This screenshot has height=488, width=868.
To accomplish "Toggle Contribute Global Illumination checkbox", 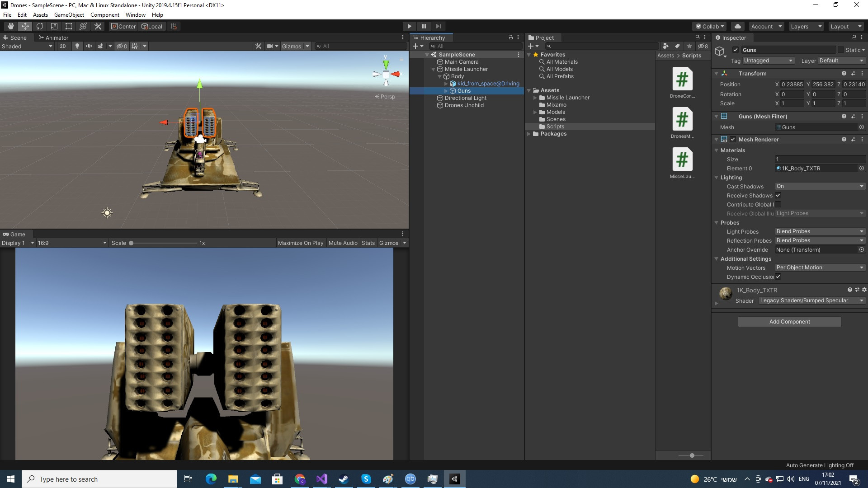I will click(778, 205).
